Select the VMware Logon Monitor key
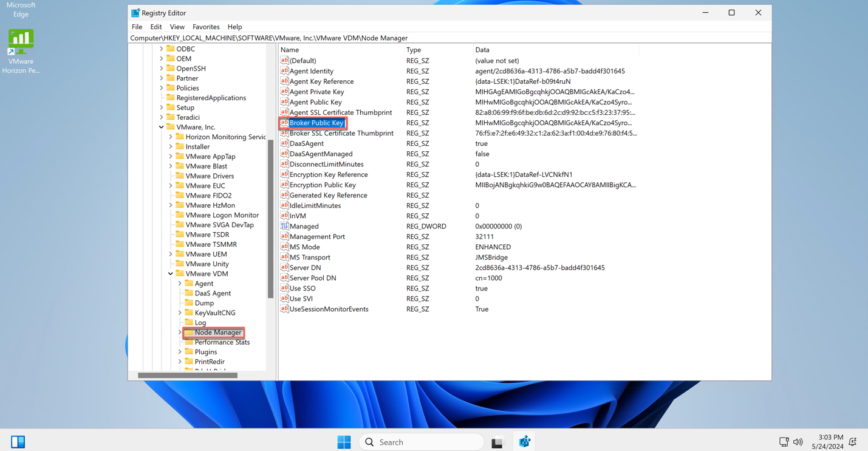Viewport: 868px width, 451px height. [222, 215]
